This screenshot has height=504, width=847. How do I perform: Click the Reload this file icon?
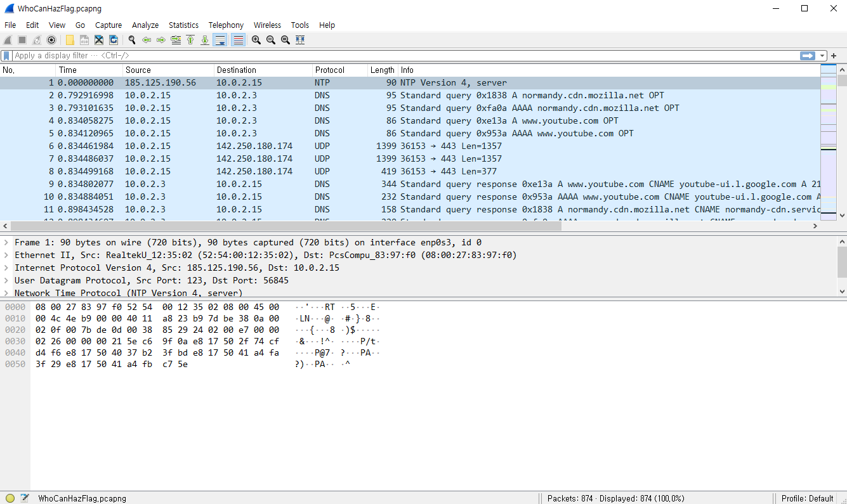[x=114, y=40]
